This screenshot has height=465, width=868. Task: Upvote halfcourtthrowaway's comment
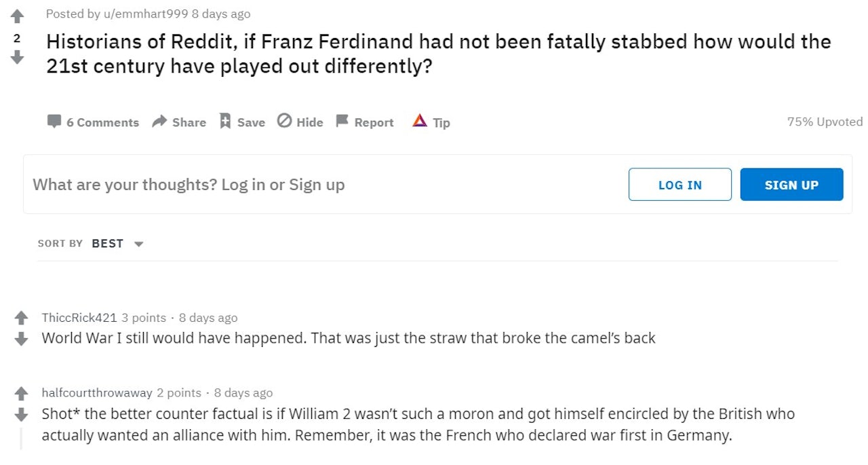click(21, 393)
